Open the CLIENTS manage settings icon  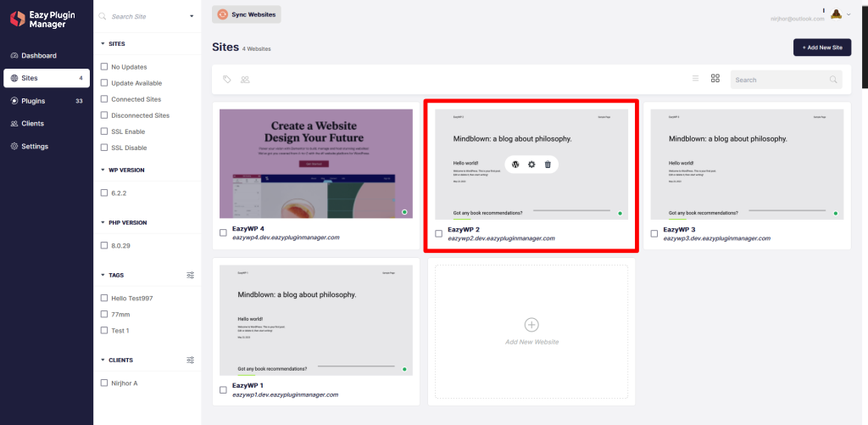click(191, 360)
